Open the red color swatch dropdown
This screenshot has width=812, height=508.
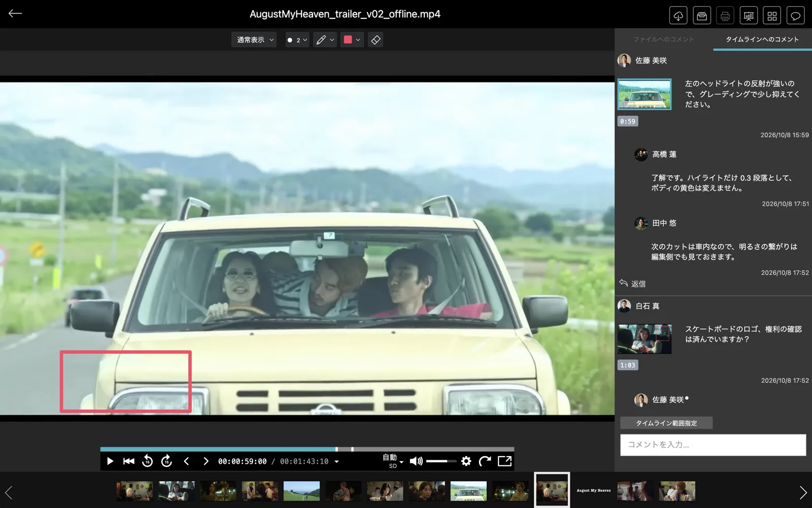tap(352, 40)
